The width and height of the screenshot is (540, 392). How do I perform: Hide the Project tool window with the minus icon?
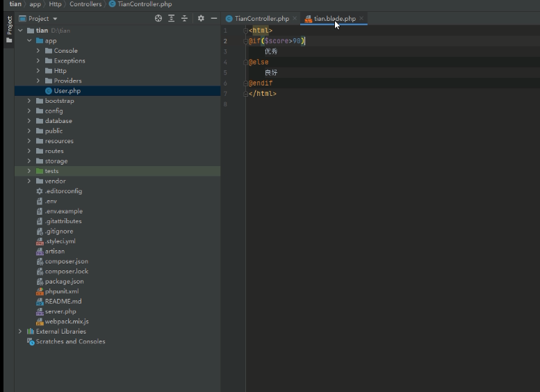click(x=213, y=19)
